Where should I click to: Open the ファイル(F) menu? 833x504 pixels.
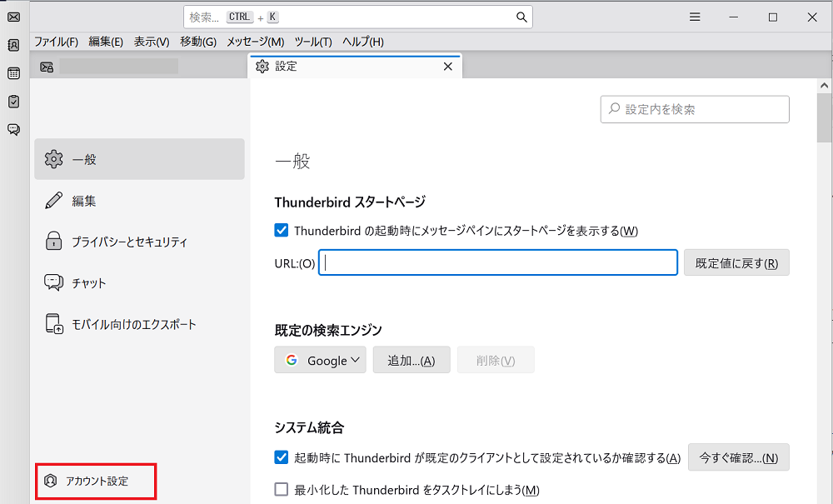click(56, 42)
